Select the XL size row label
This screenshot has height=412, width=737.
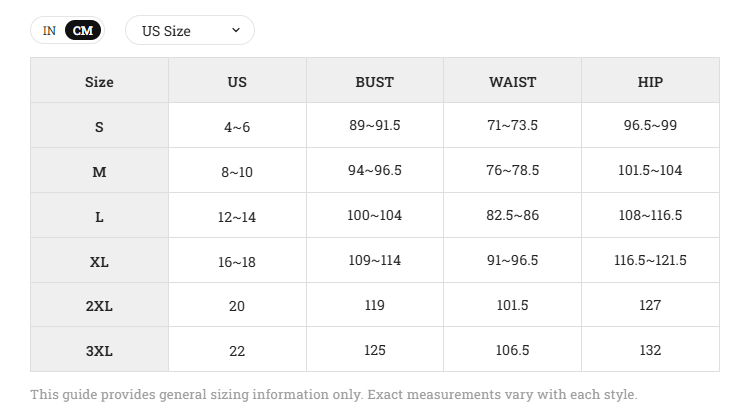tap(99, 262)
